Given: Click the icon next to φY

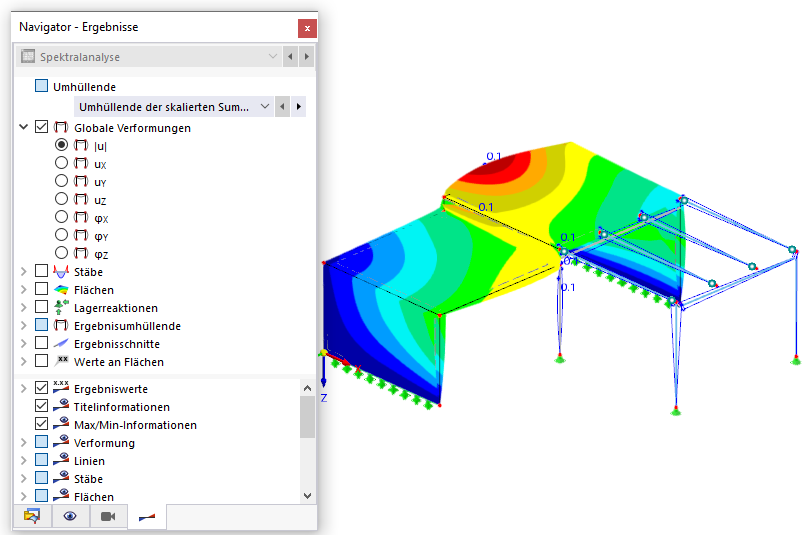Looking at the screenshot, I should pos(81,235).
